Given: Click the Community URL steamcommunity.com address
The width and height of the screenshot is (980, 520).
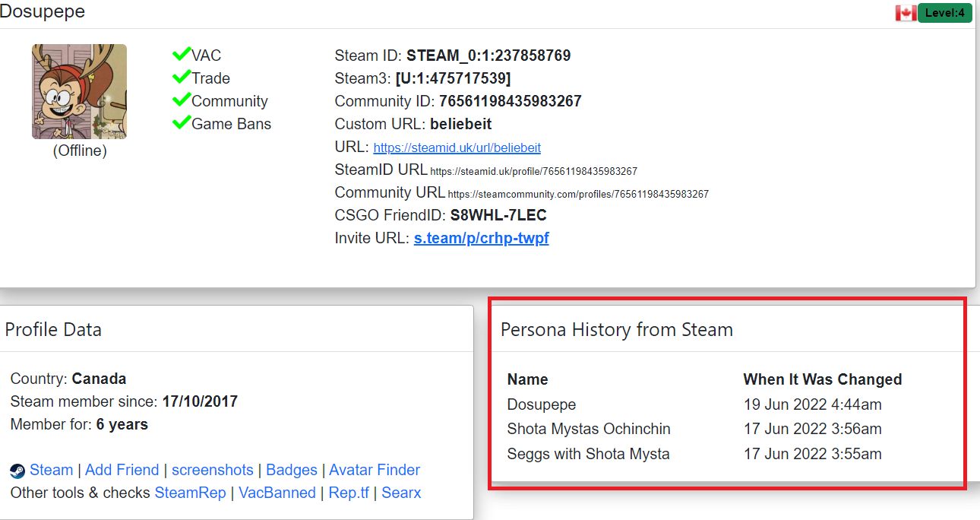Looking at the screenshot, I should [x=578, y=194].
